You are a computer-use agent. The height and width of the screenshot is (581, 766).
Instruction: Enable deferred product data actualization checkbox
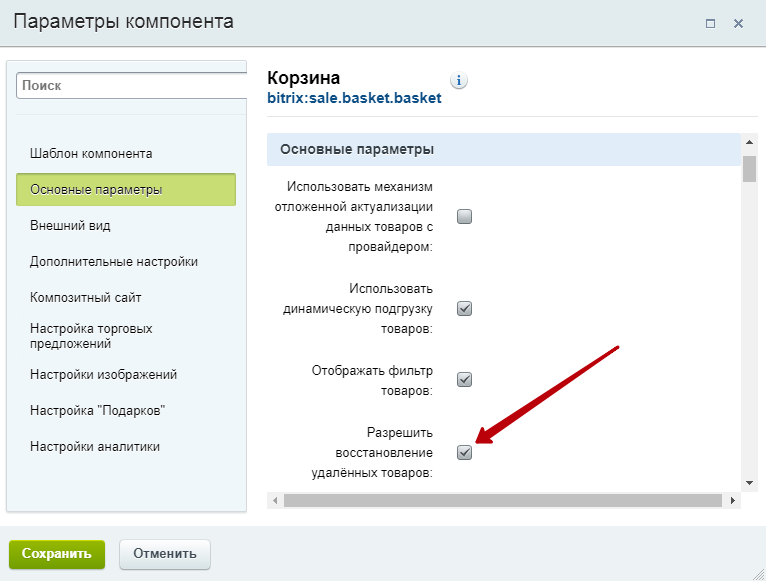[x=464, y=216]
